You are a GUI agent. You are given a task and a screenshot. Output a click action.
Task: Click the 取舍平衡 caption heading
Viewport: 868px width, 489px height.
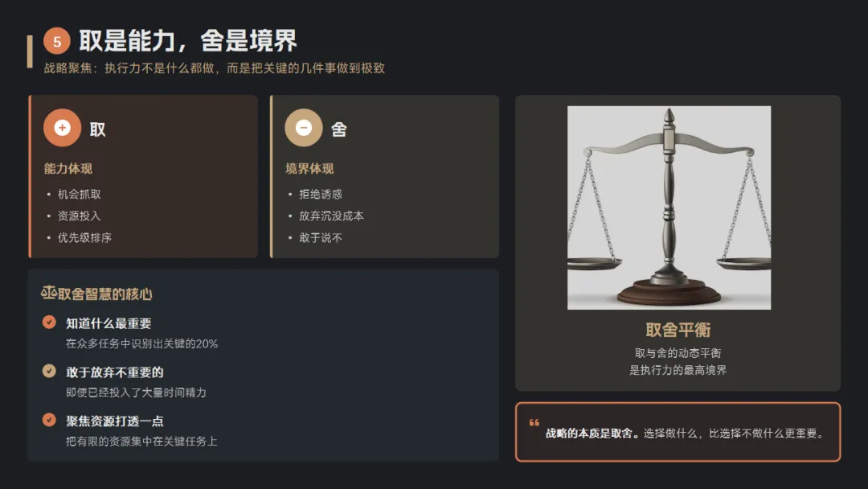tap(678, 331)
